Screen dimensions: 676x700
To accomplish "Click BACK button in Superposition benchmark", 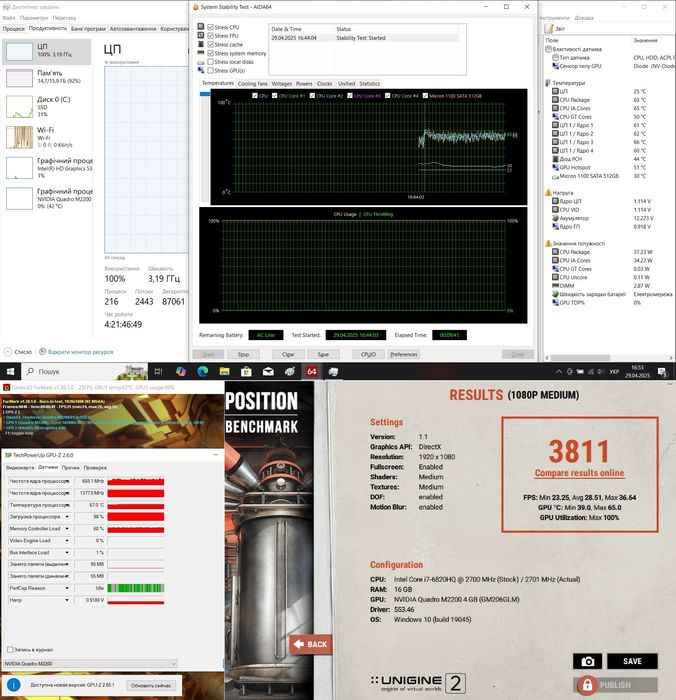I will click(311, 644).
